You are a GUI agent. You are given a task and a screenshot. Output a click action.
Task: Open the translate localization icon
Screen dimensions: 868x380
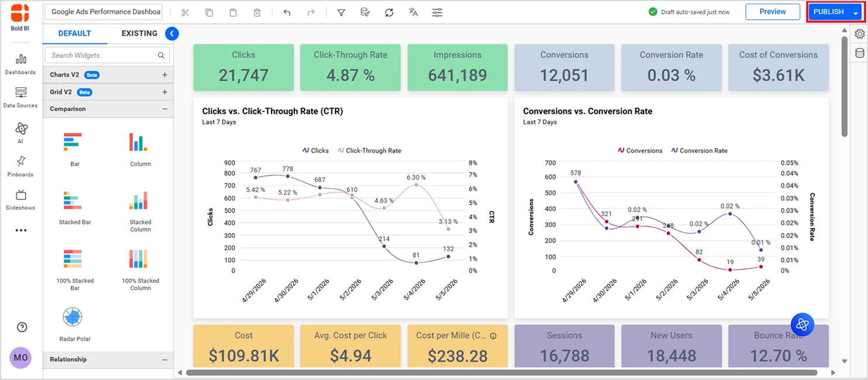pyautogui.click(x=414, y=12)
